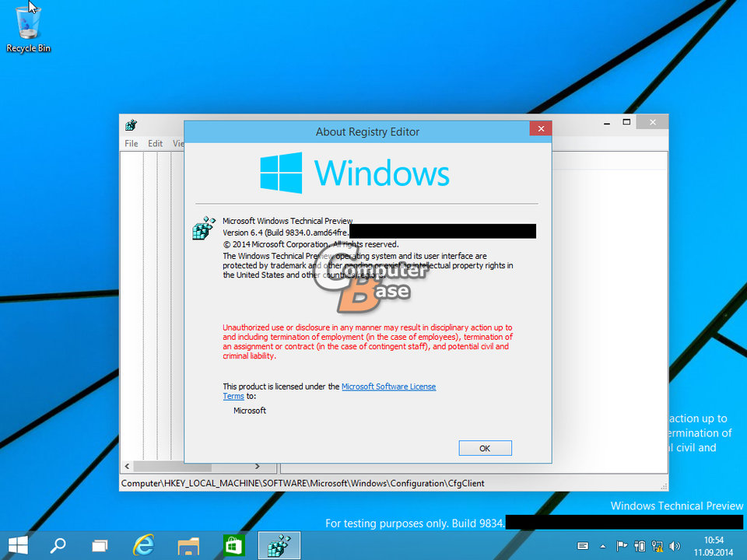Select Registry Editor taskbar button
The image size is (747, 560).
pyautogui.click(x=279, y=546)
